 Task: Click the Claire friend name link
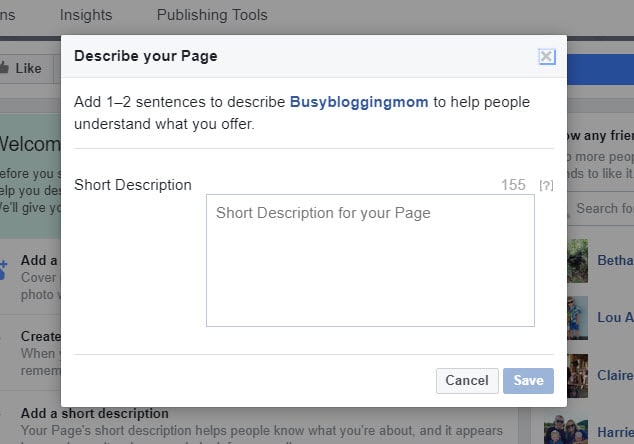[x=615, y=375]
